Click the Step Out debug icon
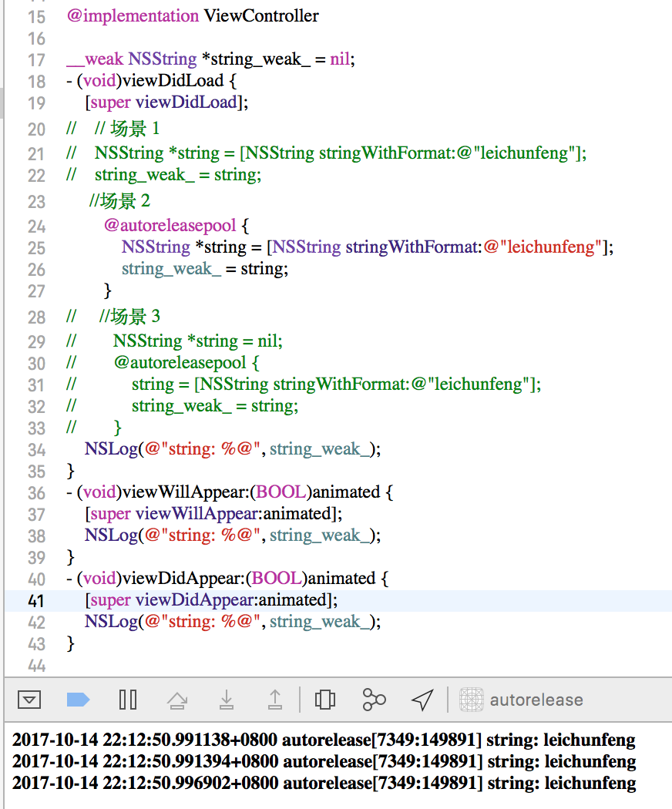672x809 pixels. tap(275, 700)
